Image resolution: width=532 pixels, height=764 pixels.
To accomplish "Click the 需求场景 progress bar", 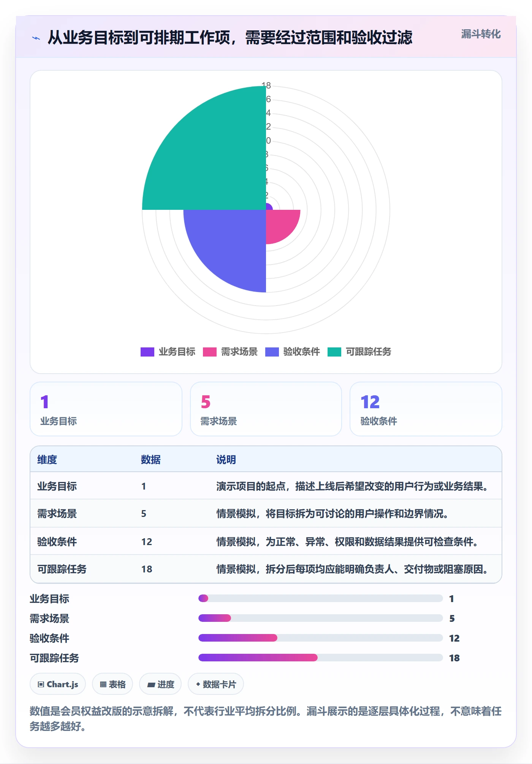I will coord(320,618).
